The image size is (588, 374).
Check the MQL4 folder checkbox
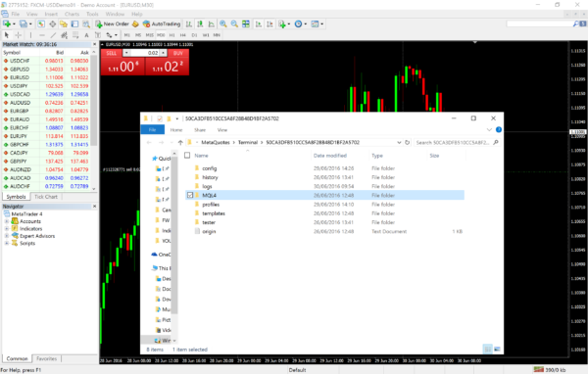tap(190, 195)
